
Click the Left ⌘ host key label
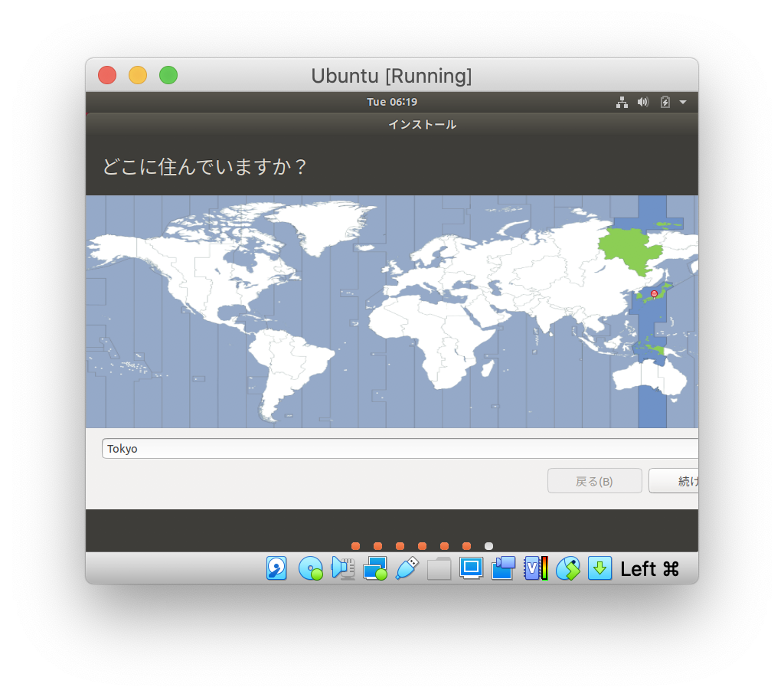click(x=649, y=569)
